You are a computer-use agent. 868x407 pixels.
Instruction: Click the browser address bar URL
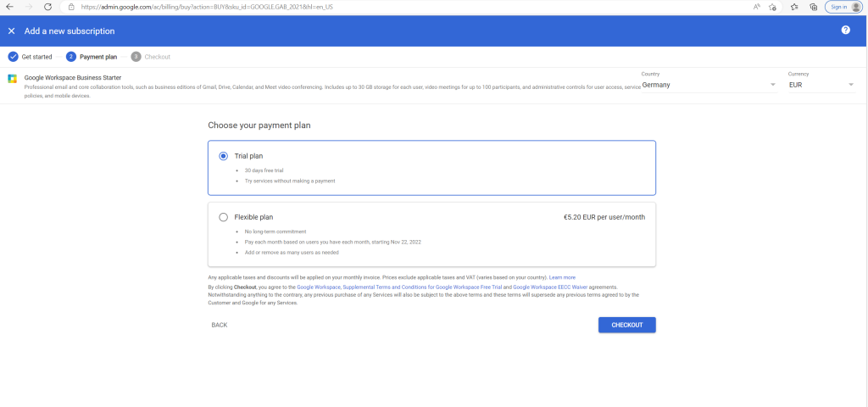(x=207, y=7)
